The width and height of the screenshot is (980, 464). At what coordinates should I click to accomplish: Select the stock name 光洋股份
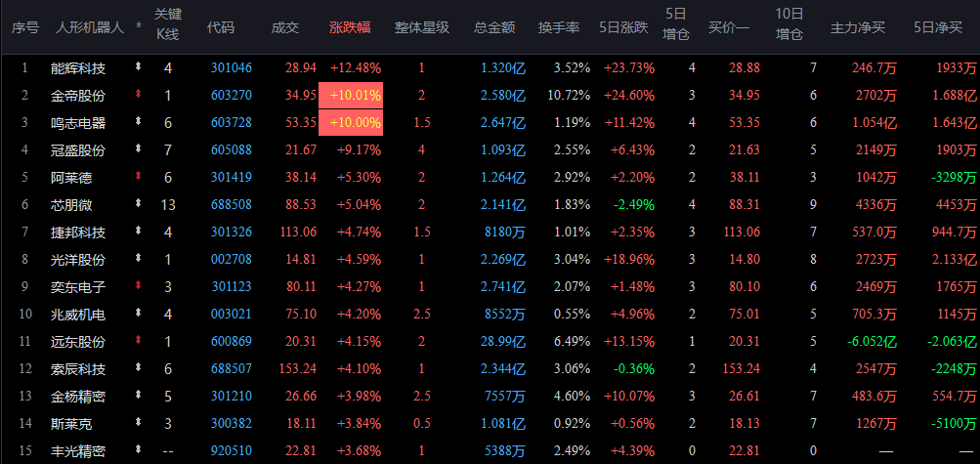click(x=78, y=260)
